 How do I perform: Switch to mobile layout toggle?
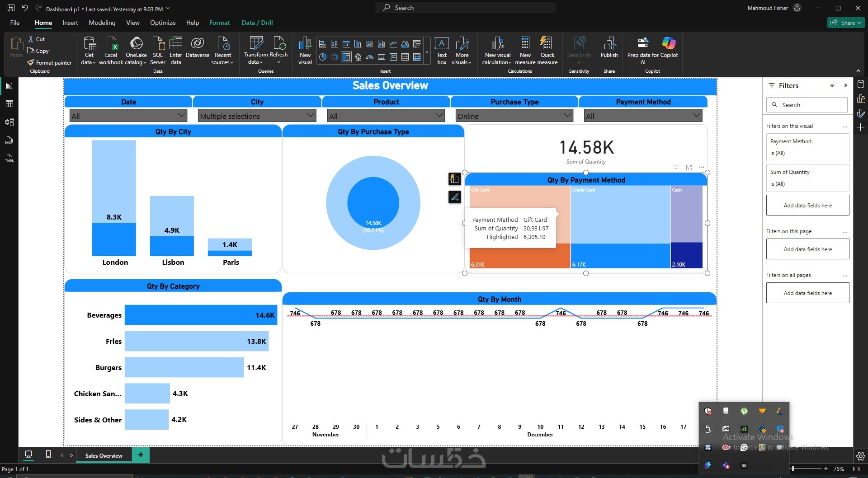coord(48,454)
